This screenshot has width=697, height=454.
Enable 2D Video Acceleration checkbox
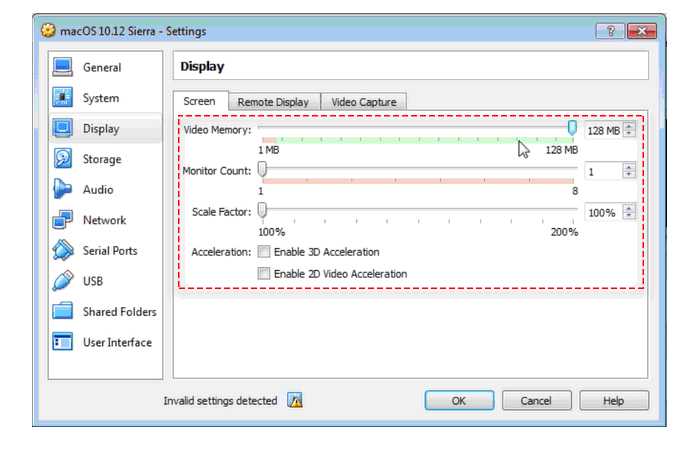(264, 273)
